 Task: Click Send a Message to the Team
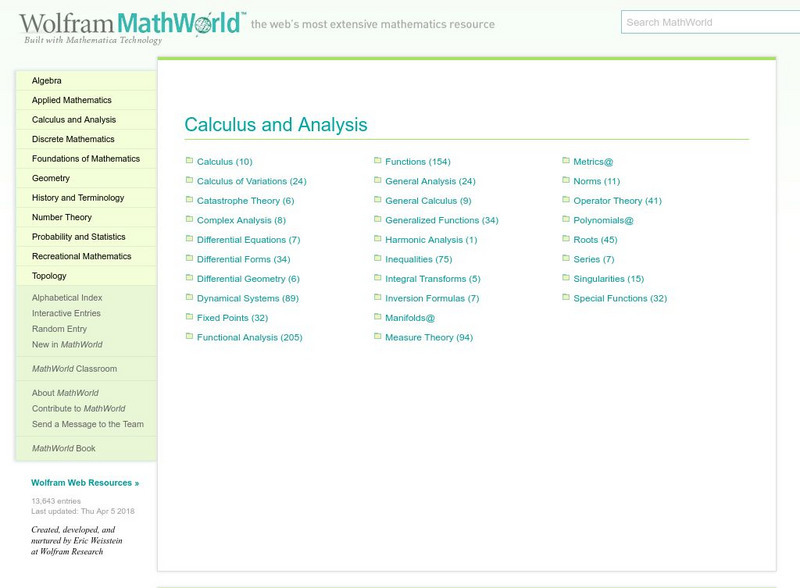point(88,424)
